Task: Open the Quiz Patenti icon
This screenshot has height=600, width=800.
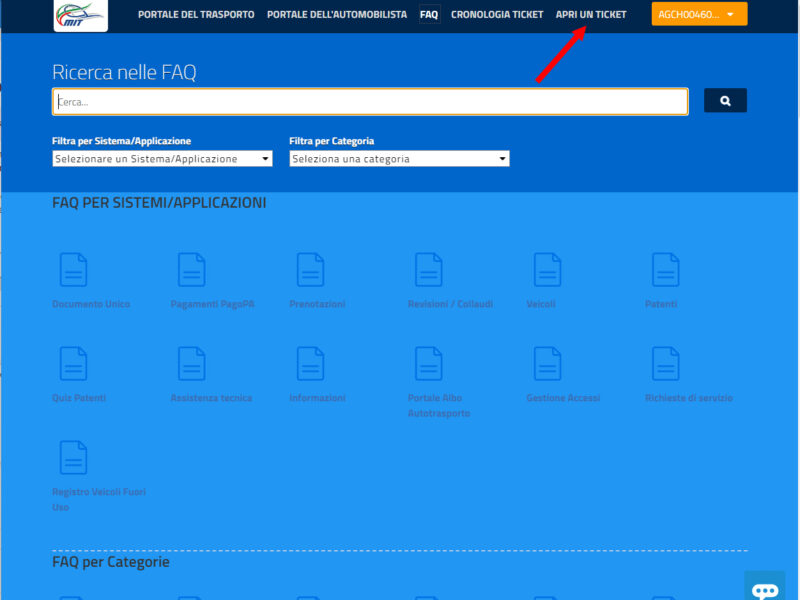Action: point(73,364)
